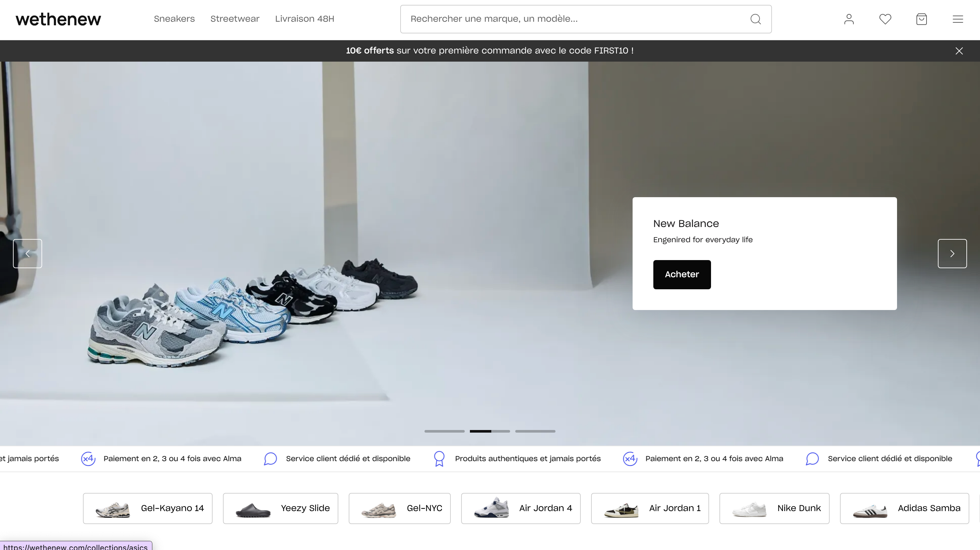Screen dimensions: 980x550
Task: Go to previous carousel slide
Action: point(28,254)
